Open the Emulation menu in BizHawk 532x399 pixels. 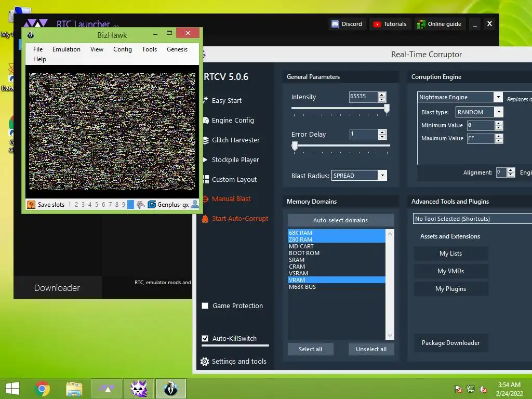tap(66, 49)
